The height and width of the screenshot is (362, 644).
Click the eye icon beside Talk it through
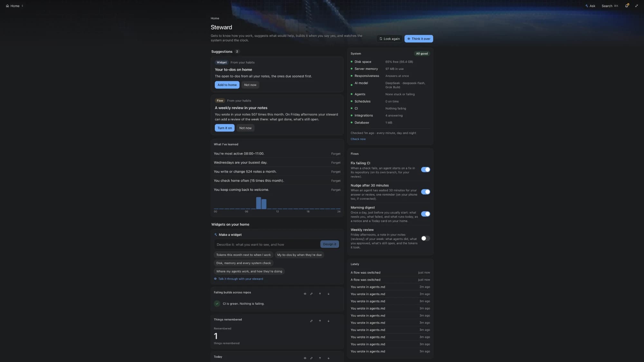[x=215, y=279]
